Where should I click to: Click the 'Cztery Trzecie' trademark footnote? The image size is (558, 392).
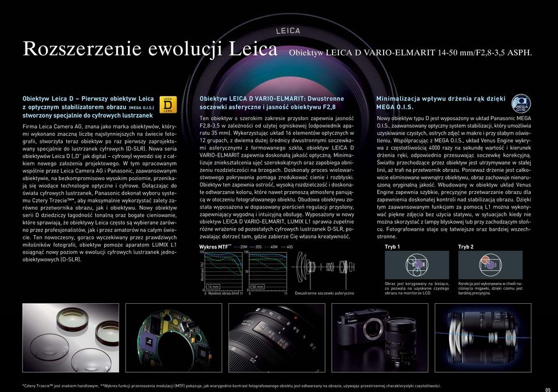(x=60, y=386)
